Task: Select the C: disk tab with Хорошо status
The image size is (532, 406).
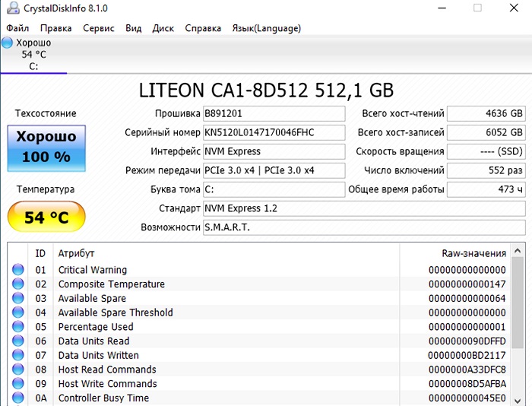Action: [x=33, y=54]
